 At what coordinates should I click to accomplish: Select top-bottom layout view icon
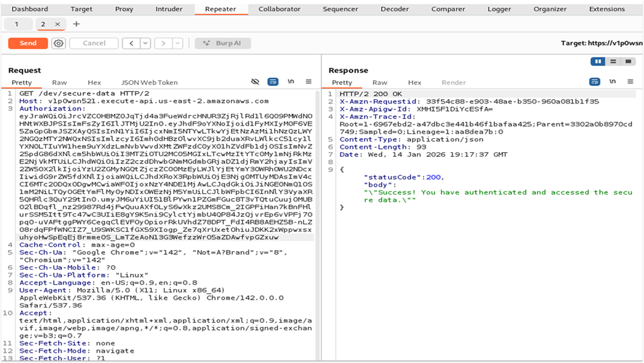tap(613, 61)
